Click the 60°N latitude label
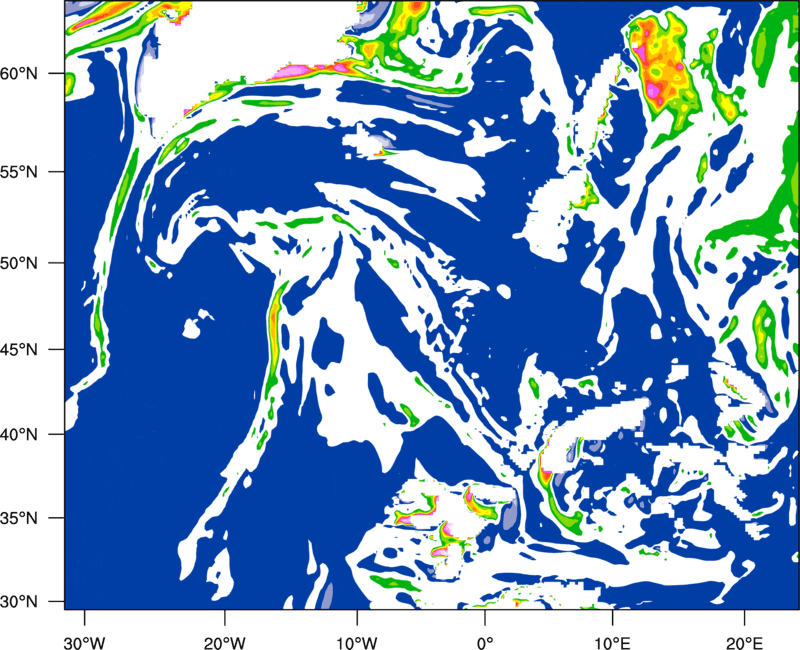The width and height of the screenshot is (800, 650). tap(19, 73)
